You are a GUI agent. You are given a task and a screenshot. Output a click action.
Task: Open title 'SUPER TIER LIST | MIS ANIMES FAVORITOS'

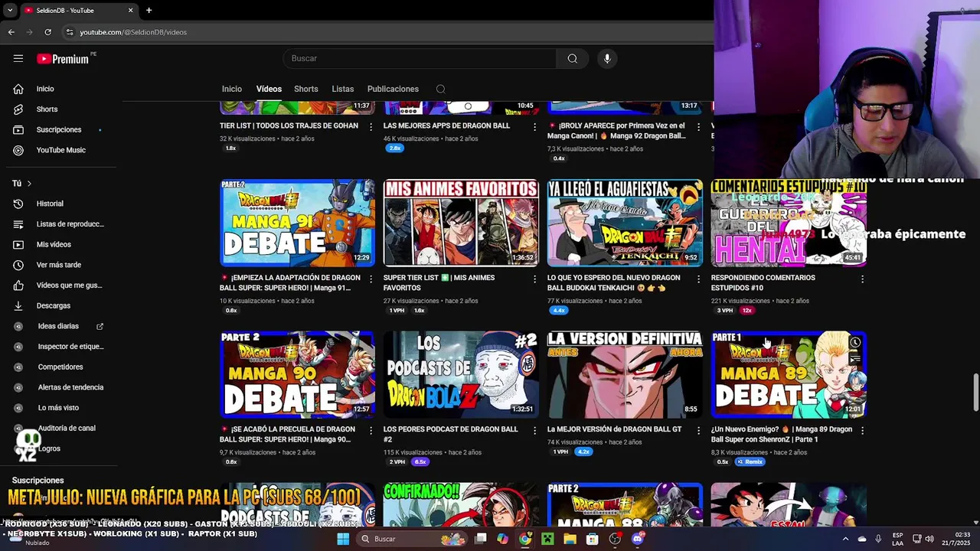click(x=439, y=282)
